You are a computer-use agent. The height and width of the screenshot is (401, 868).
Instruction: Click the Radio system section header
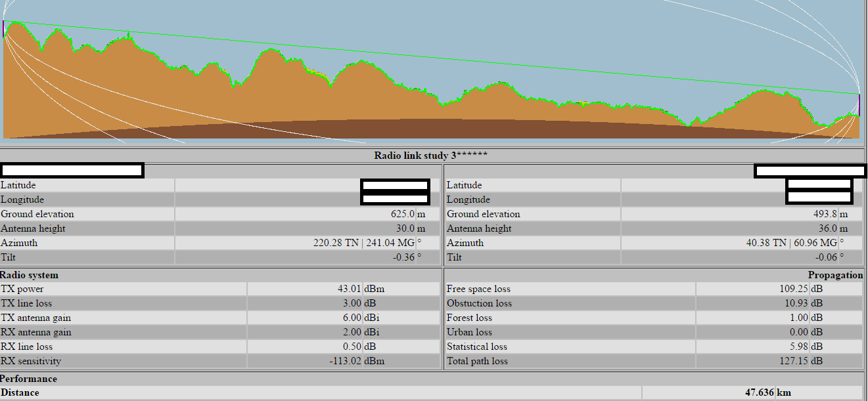click(x=29, y=275)
